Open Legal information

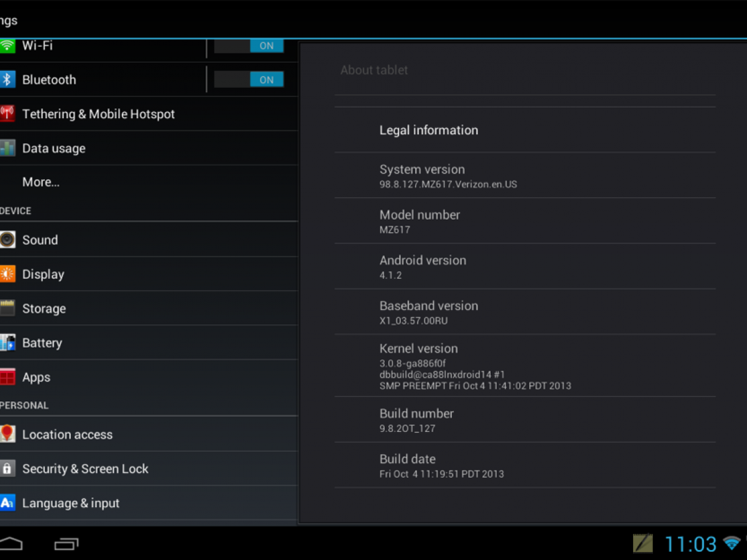click(429, 130)
